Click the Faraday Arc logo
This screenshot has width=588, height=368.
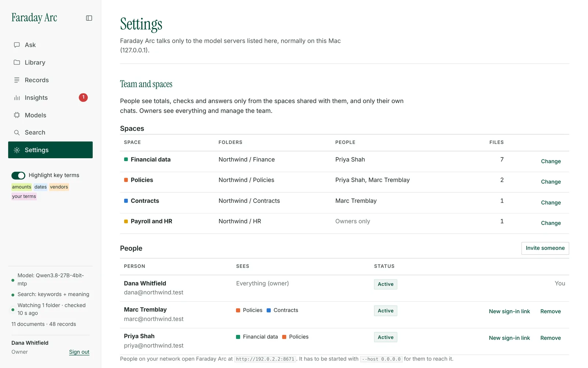click(x=34, y=18)
